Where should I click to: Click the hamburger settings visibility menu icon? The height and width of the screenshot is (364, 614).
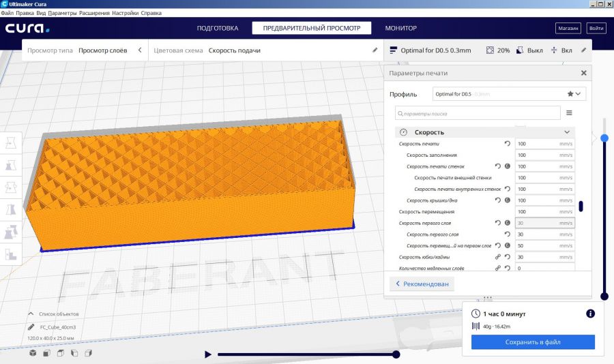point(569,113)
